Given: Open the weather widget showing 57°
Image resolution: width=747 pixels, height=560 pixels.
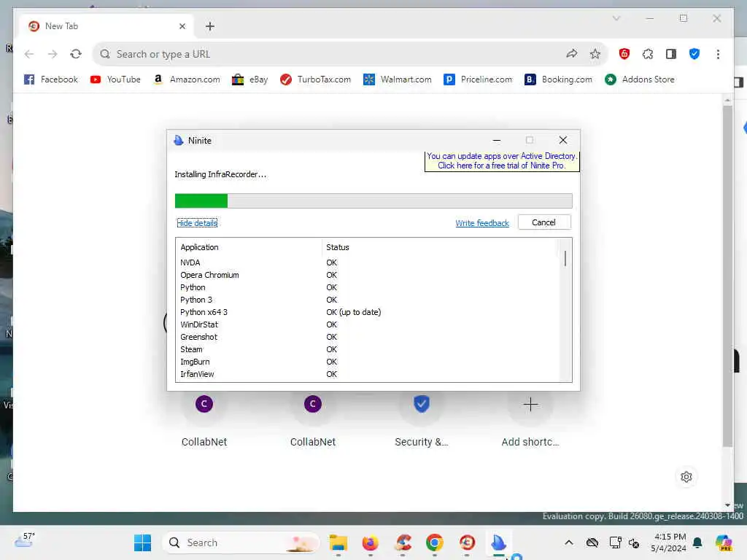Looking at the screenshot, I should click(x=25, y=541).
